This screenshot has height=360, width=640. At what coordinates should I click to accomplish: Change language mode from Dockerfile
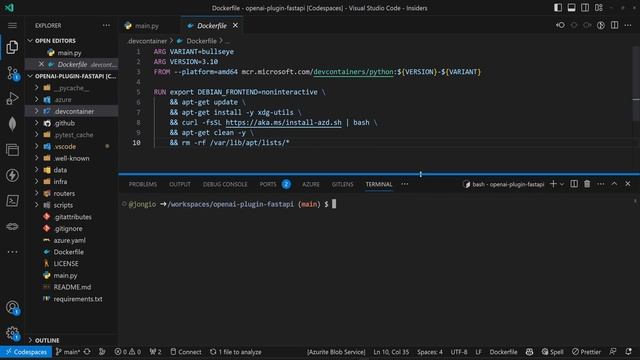coord(503,352)
